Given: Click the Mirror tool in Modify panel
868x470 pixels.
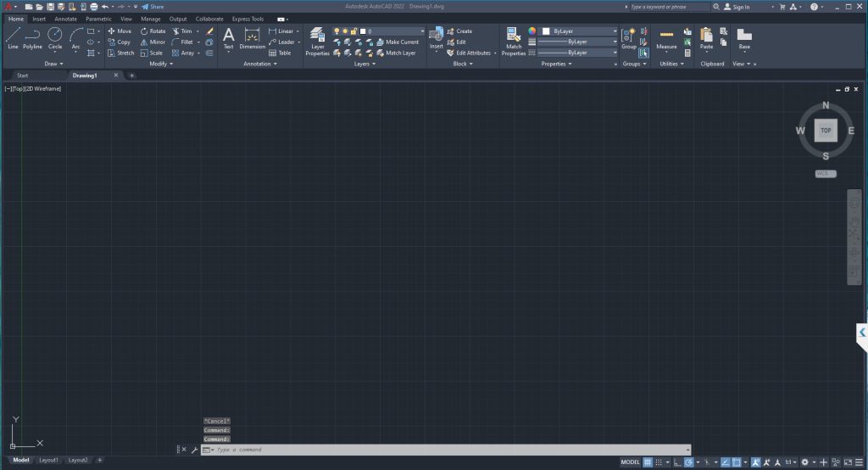Looking at the screenshot, I should 153,42.
